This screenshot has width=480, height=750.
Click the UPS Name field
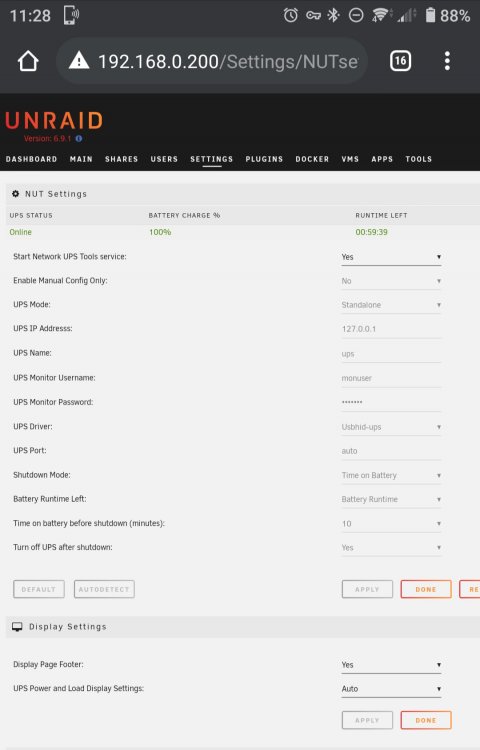[x=391, y=354]
